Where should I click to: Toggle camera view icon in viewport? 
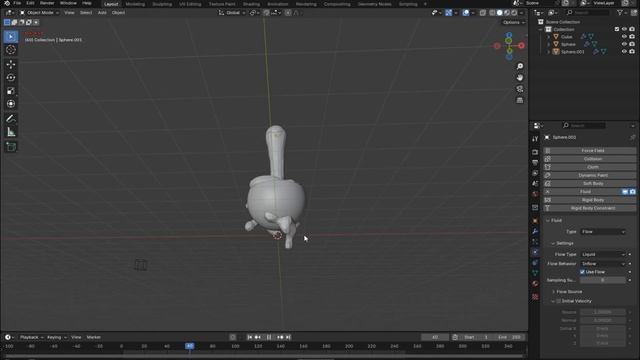520,89
